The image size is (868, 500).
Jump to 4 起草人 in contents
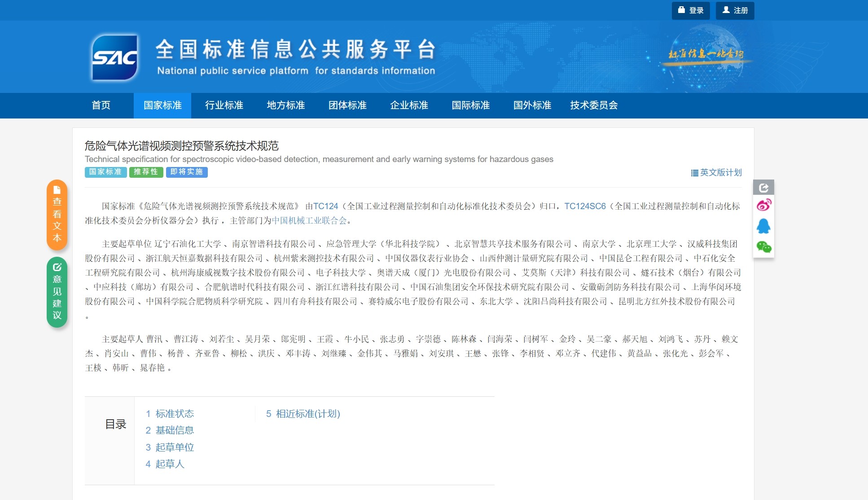click(x=165, y=464)
